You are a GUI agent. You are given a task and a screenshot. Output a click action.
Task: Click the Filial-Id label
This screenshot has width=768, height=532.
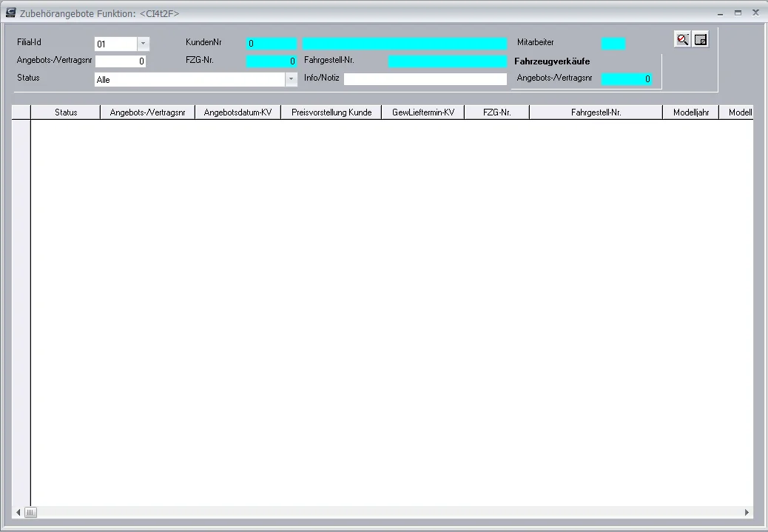coord(29,42)
